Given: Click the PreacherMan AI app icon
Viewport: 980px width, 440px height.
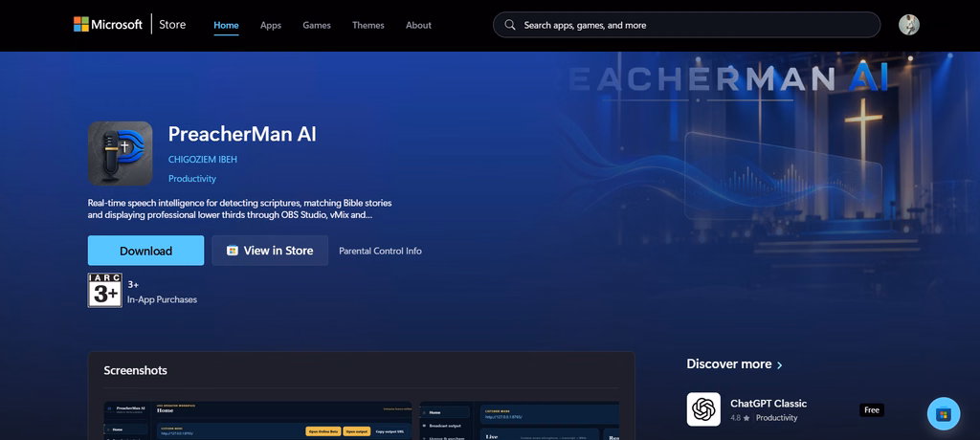Looking at the screenshot, I should click(x=120, y=153).
